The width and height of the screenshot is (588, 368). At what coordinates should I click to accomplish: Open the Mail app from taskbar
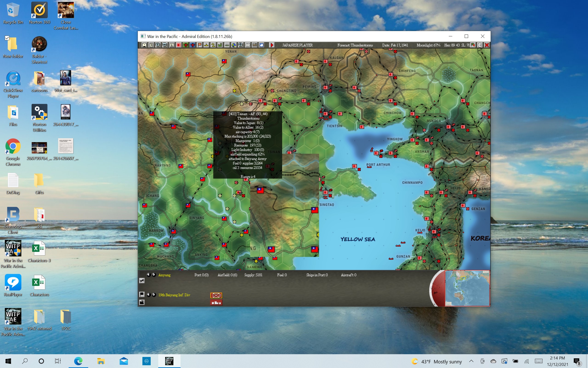coord(124,361)
